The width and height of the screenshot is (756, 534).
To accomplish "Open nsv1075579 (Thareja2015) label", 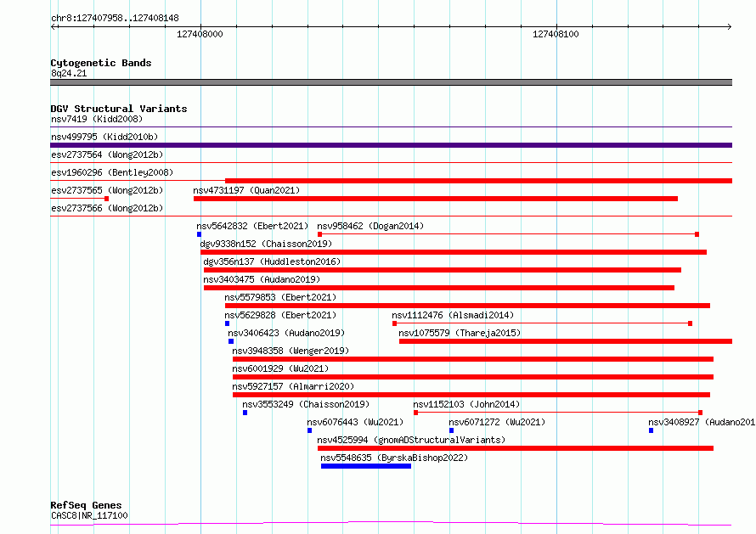I will pyautogui.click(x=460, y=333).
